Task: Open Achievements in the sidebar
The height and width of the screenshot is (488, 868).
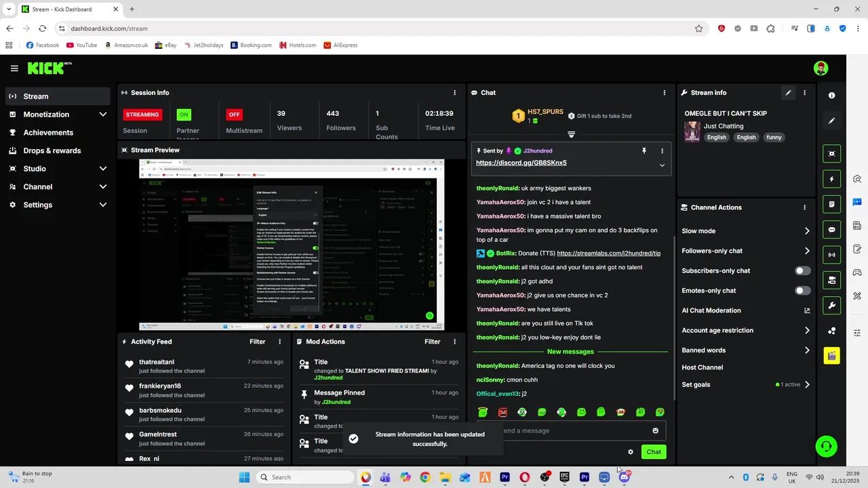Action: point(58,133)
